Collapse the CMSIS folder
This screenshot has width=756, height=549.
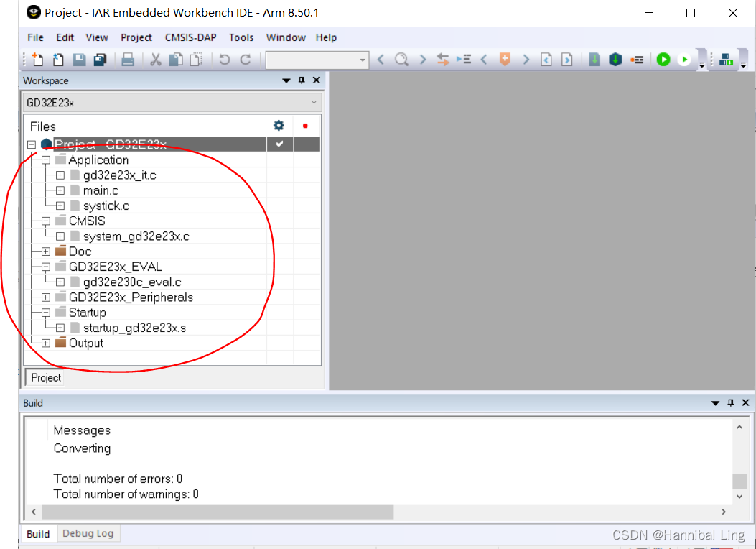[46, 221]
